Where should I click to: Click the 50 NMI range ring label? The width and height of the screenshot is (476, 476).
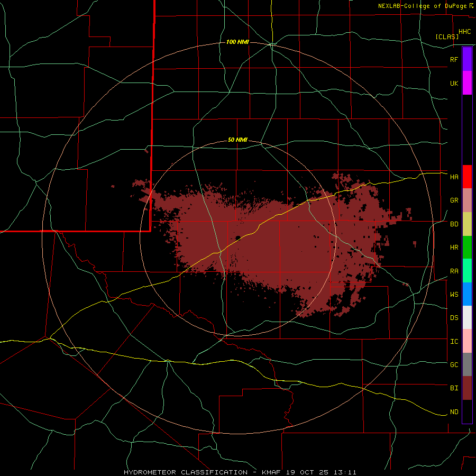coord(237,140)
